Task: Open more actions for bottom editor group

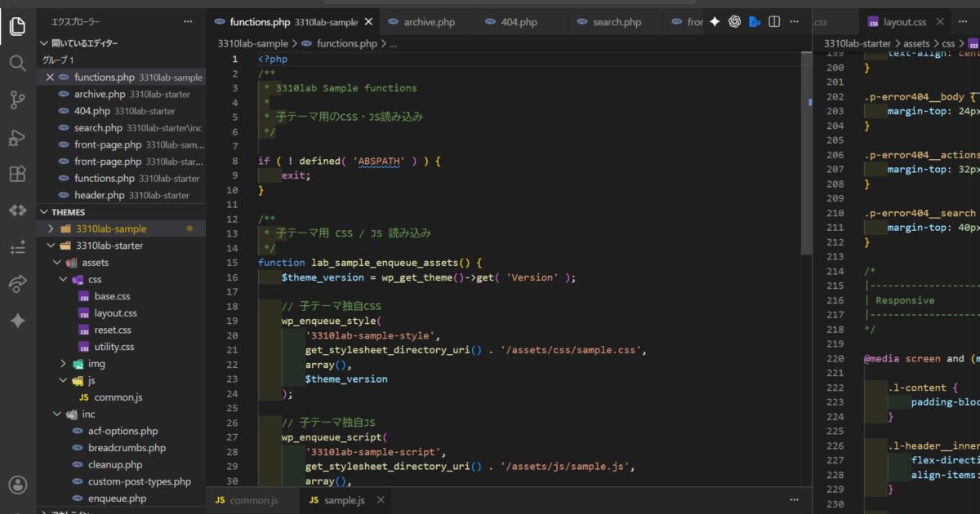Action: [795, 499]
